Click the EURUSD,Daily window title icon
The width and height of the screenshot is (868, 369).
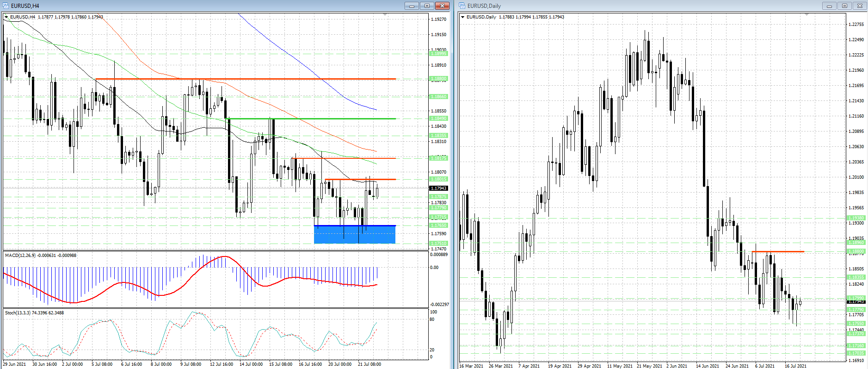point(462,6)
